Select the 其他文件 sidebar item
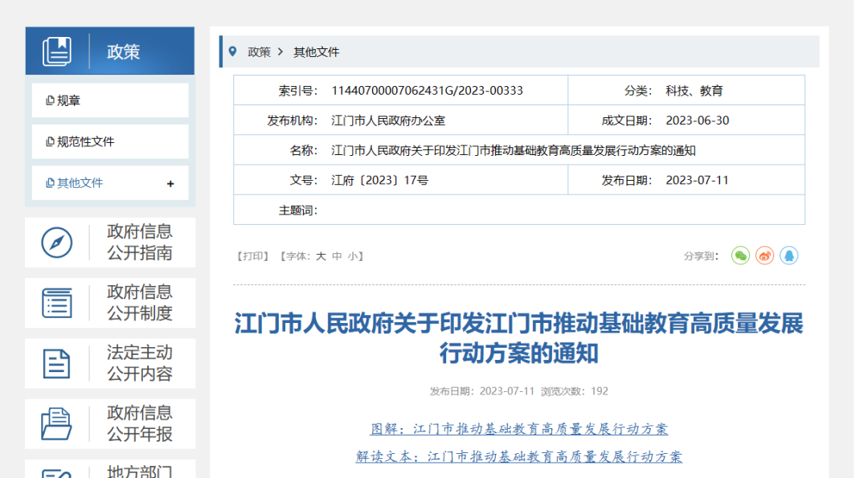 (80, 183)
